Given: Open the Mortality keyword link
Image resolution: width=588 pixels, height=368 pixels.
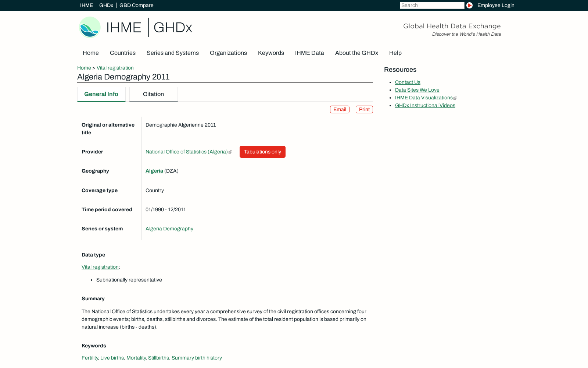Looking at the screenshot, I should (136, 358).
